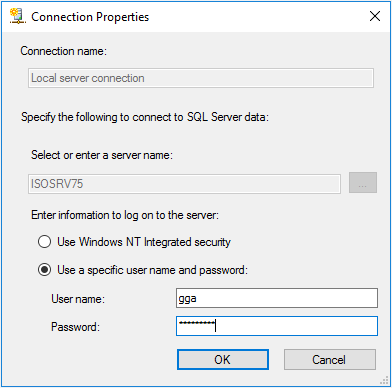Click the 'Password:' label
This screenshot has width=392, height=388.
(x=75, y=326)
